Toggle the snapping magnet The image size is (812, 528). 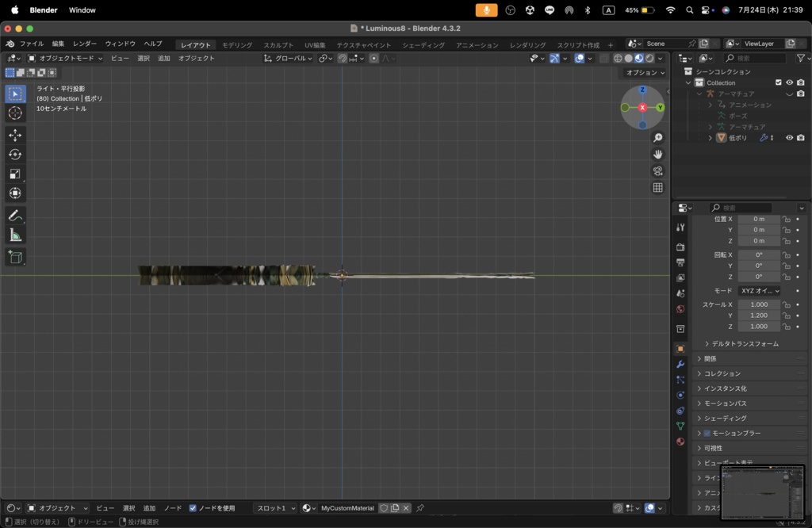click(x=343, y=59)
